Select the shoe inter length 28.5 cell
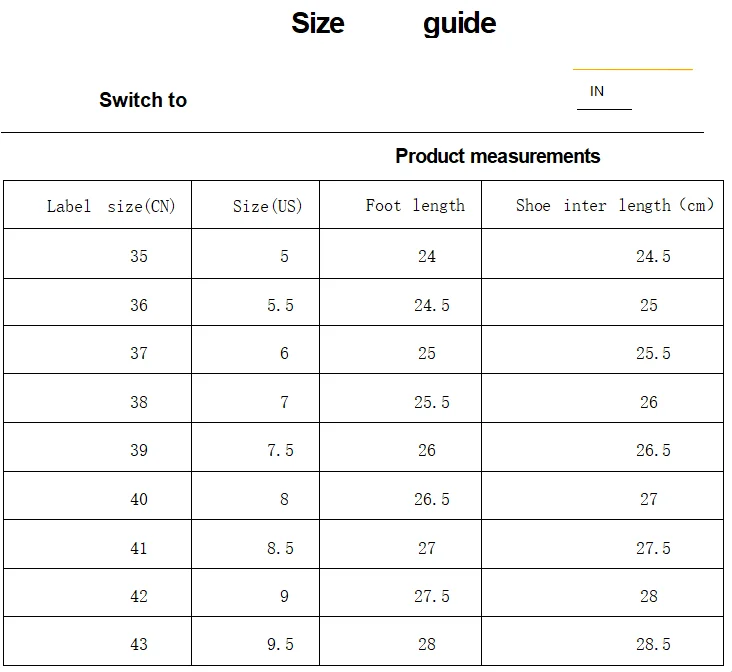The image size is (732, 672). (602, 641)
